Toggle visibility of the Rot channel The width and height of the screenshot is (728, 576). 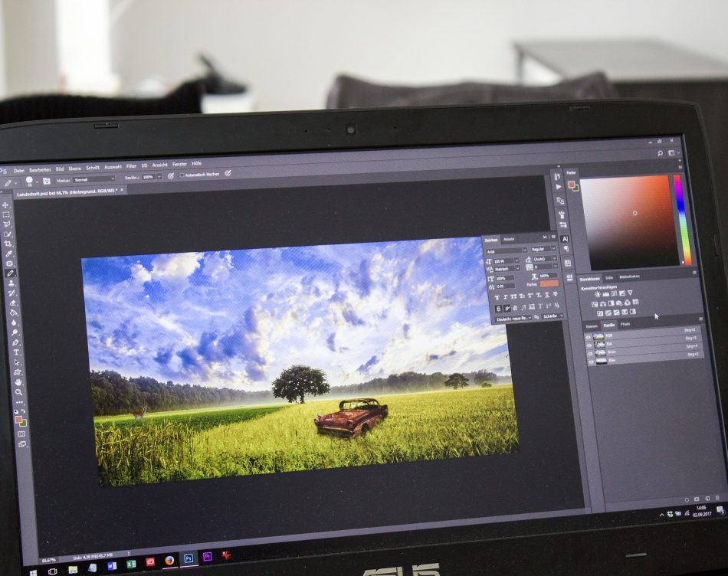589,345
